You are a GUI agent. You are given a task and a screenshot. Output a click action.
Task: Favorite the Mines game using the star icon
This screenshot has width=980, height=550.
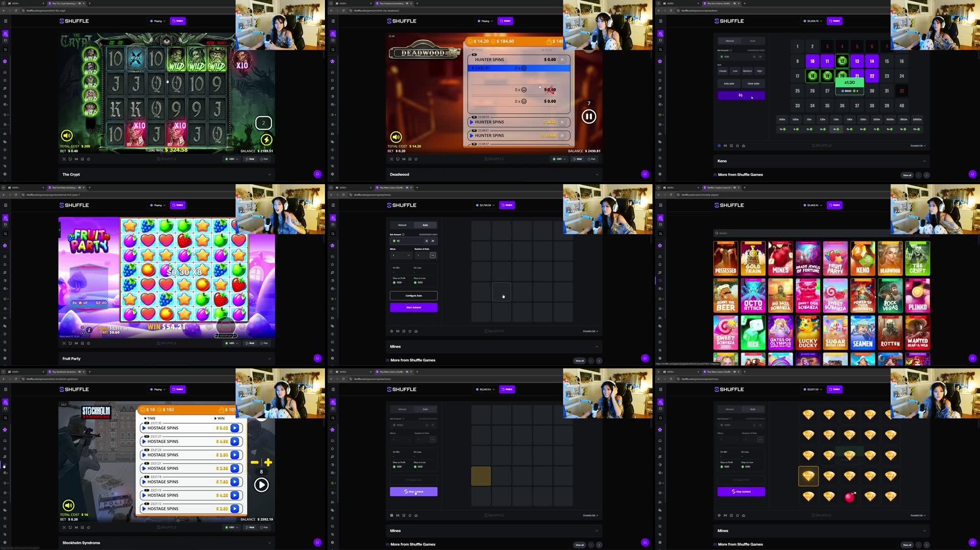coord(410,331)
